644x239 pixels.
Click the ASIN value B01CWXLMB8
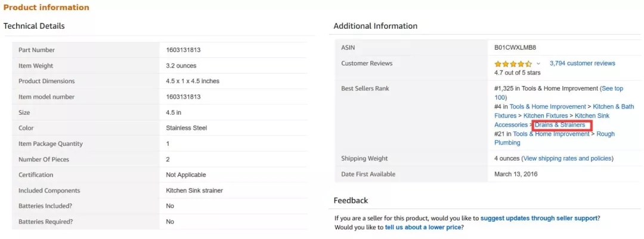[x=515, y=48]
